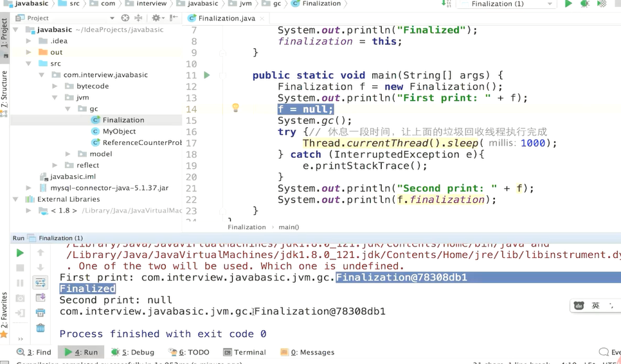Start debugging with the top toolbar bug icon
Screen dimensions: 621x364
point(584,4)
